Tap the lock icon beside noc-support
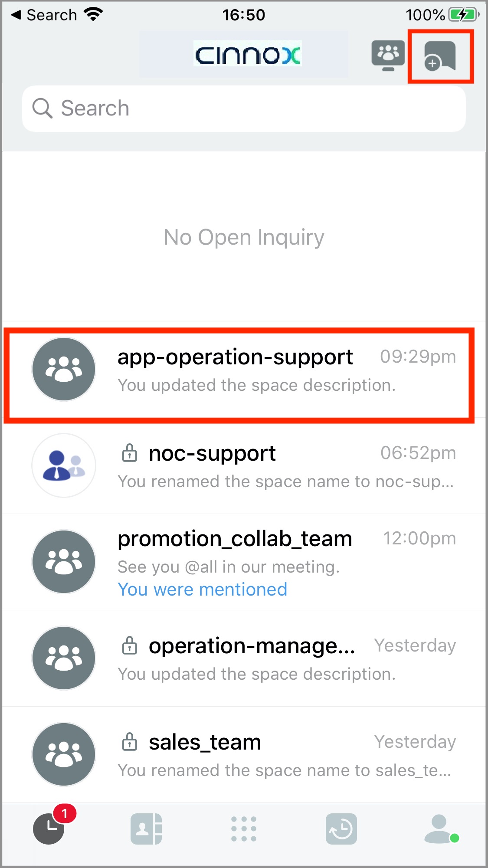Screen dimensions: 488x868 [x=129, y=452]
